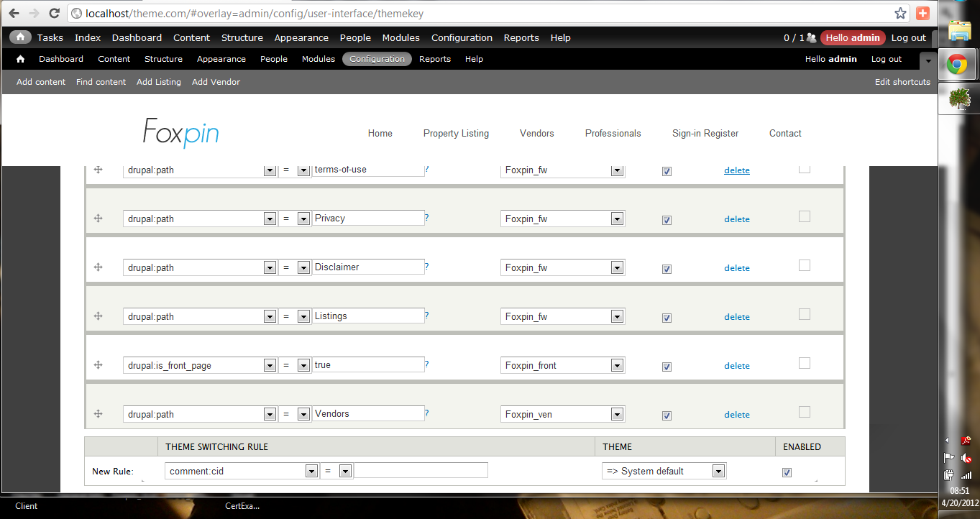Click Edit shortcuts link

[x=902, y=82]
